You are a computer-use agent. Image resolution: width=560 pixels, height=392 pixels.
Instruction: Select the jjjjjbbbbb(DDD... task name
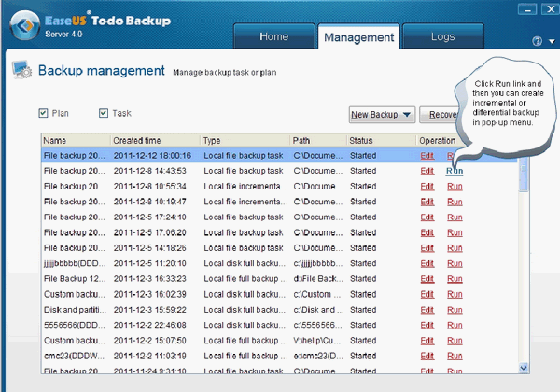(x=75, y=263)
